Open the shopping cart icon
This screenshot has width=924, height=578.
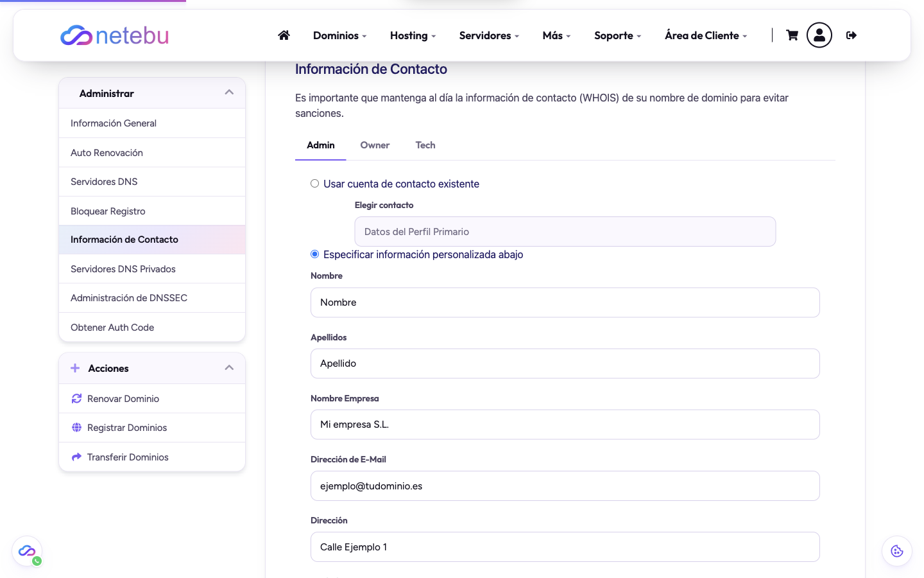click(792, 35)
